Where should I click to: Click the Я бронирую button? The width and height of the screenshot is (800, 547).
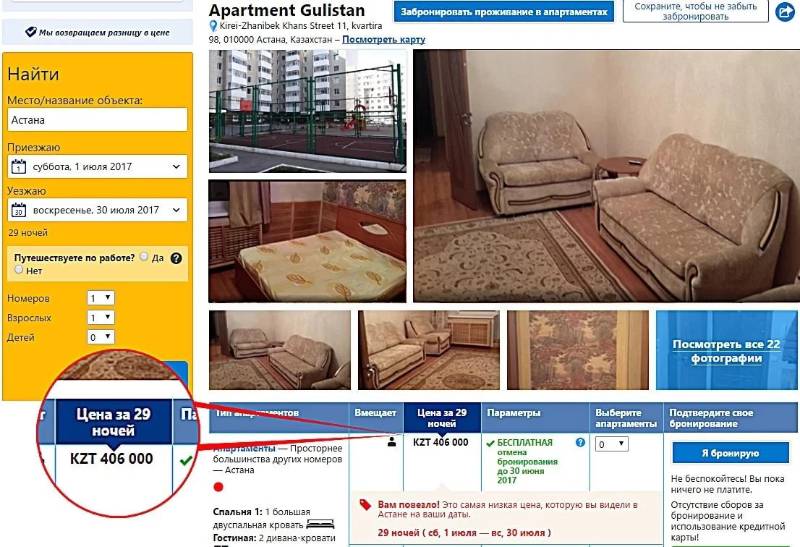click(731, 453)
